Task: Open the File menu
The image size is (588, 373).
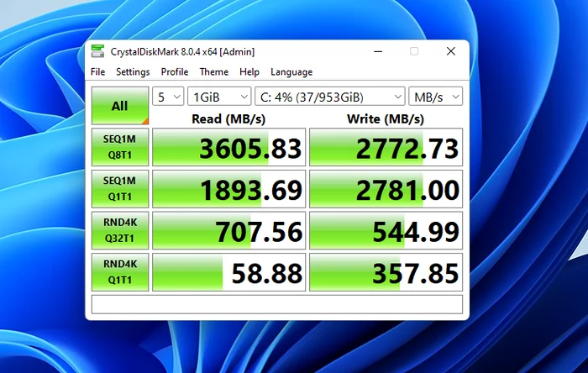Action: click(98, 71)
